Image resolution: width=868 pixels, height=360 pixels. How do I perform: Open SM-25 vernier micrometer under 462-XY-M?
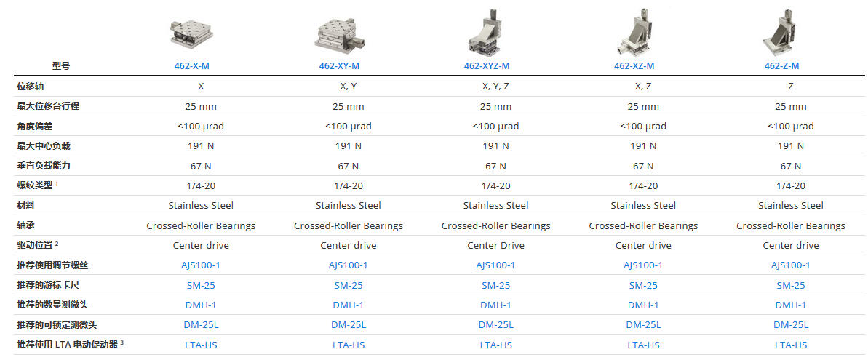coord(349,285)
